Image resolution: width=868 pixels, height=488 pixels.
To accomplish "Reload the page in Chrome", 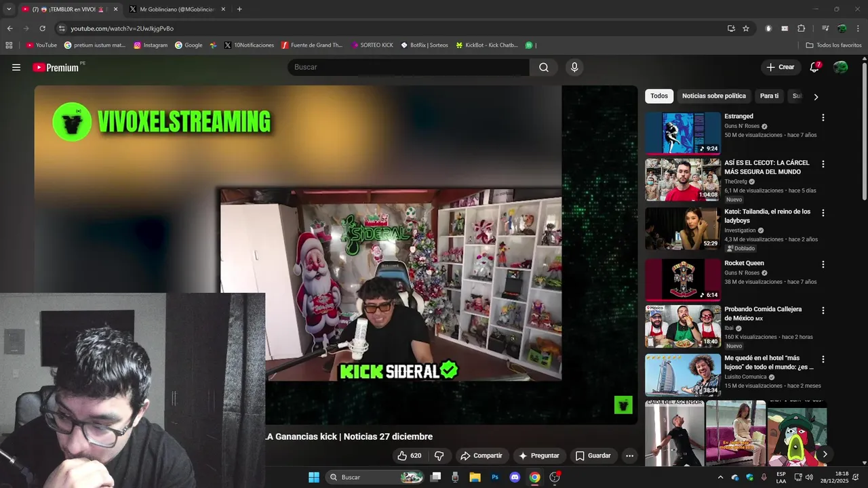I will tap(42, 28).
